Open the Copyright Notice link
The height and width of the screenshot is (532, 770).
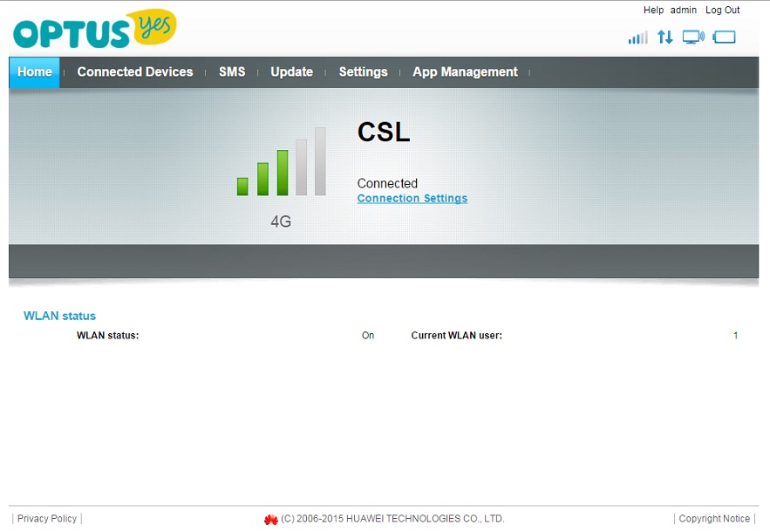[714, 518]
